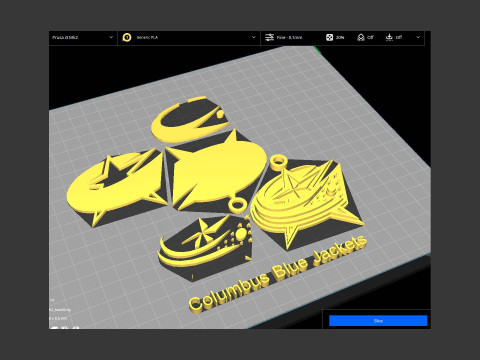This screenshot has width=480, height=360.
Task: Open the Prusa i3 Mk2 printer selector
Action: click(x=83, y=38)
